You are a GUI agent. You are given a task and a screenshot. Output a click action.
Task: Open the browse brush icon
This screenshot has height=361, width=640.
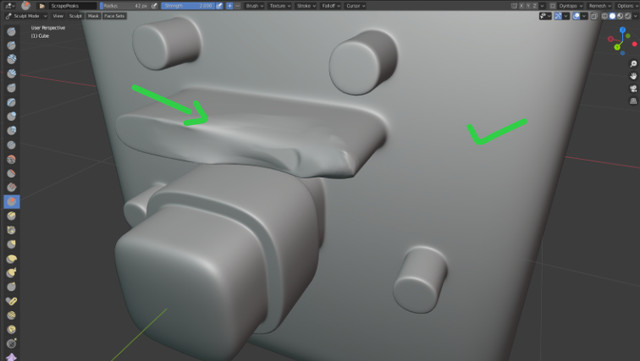point(42,6)
